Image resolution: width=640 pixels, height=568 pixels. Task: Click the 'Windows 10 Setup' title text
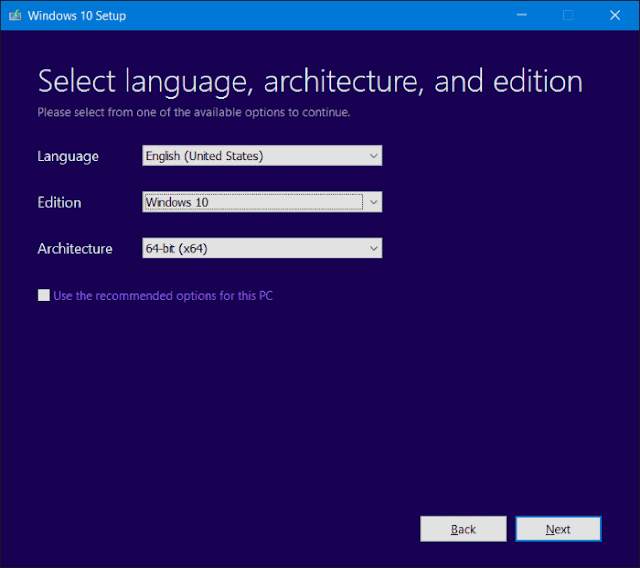pos(77,16)
